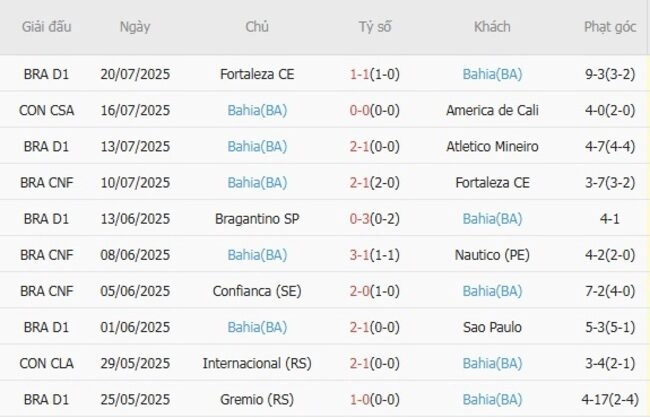Click Sao Paulo away team

(492, 327)
